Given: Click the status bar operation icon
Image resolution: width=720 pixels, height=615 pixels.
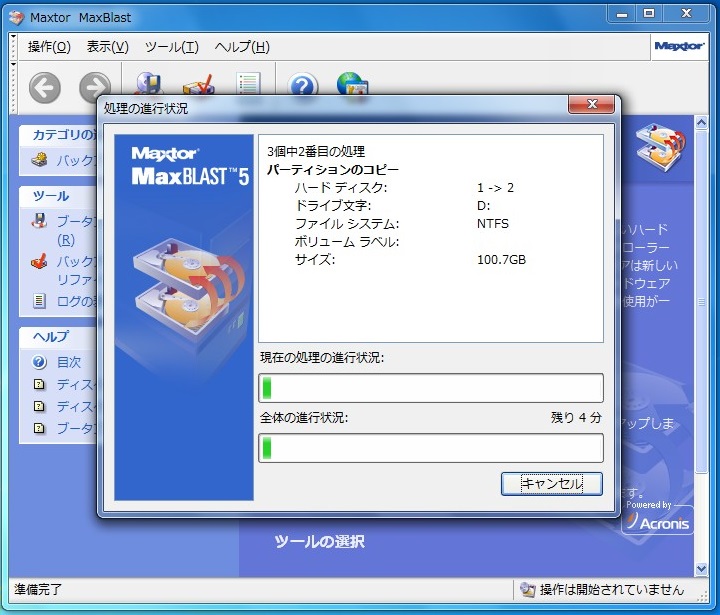Looking at the screenshot, I should point(528,589).
